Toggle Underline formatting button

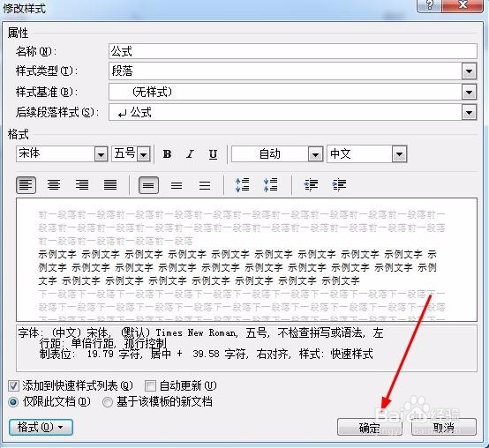pos(213,154)
